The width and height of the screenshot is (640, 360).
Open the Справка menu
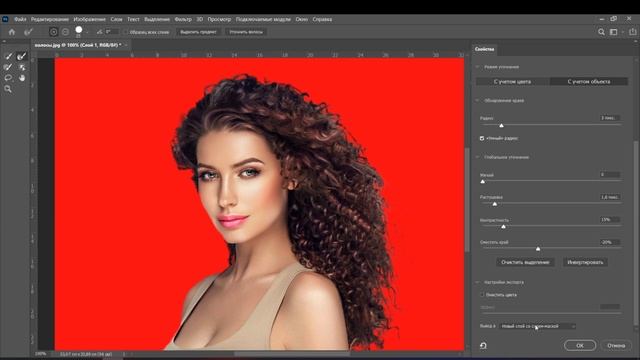(322, 19)
